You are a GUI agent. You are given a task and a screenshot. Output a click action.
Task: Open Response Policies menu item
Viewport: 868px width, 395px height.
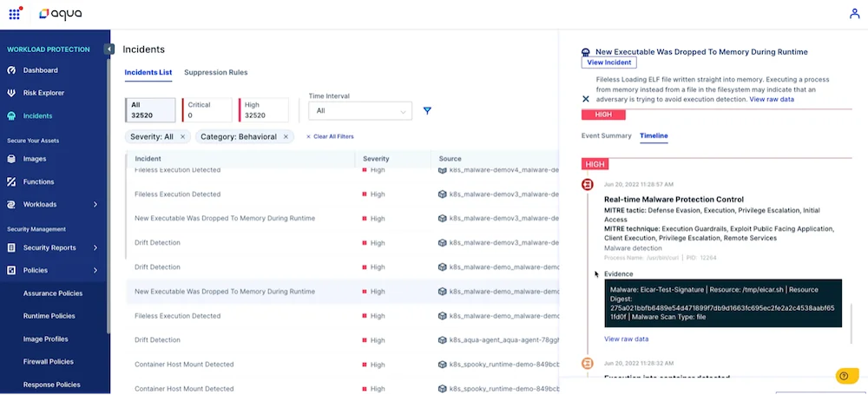[x=51, y=385]
